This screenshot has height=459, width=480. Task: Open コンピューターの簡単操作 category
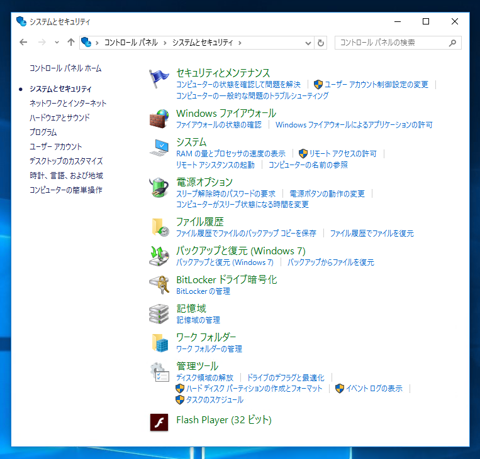click(x=66, y=190)
